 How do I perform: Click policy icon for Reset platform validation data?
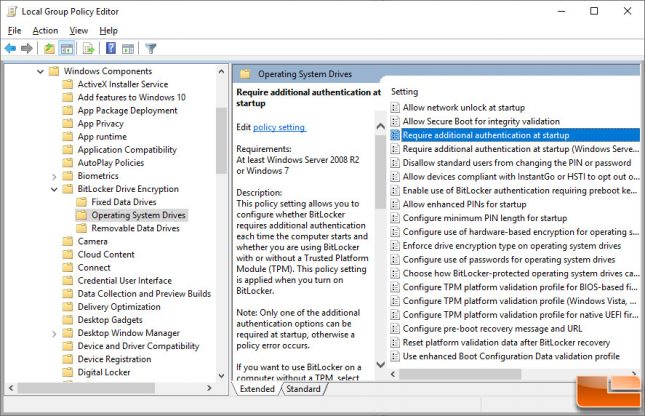pos(395,342)
